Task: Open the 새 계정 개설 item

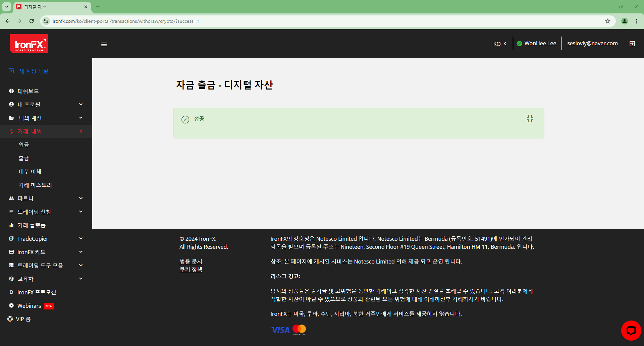Action: [x=33, y=71]
